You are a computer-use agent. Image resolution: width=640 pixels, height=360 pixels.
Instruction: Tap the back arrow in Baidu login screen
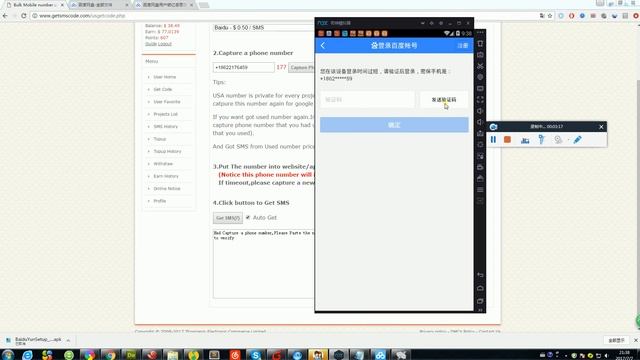[323, 45]
